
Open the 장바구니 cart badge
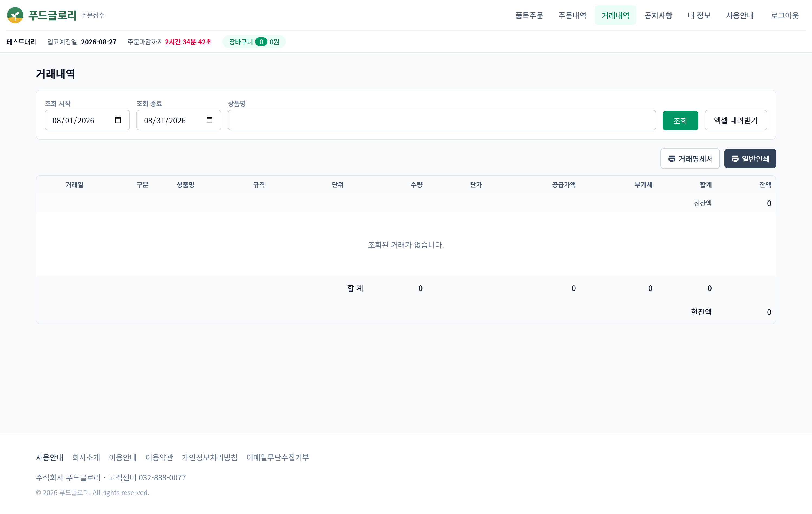[254, 42]
